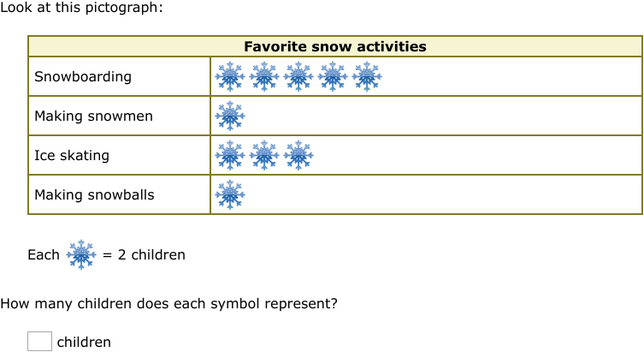Screen dimensions: 644x352
Task: Select the Ice skating row label
Action: [x=72, y=155]
